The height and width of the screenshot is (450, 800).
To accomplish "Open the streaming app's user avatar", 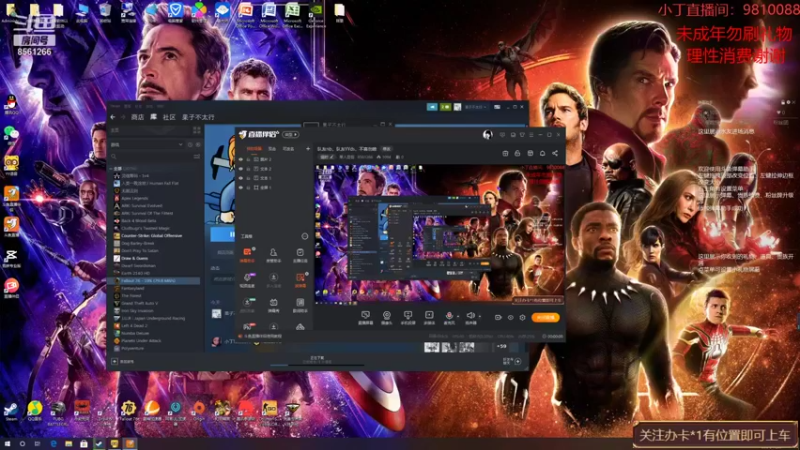I will [487, 135].
